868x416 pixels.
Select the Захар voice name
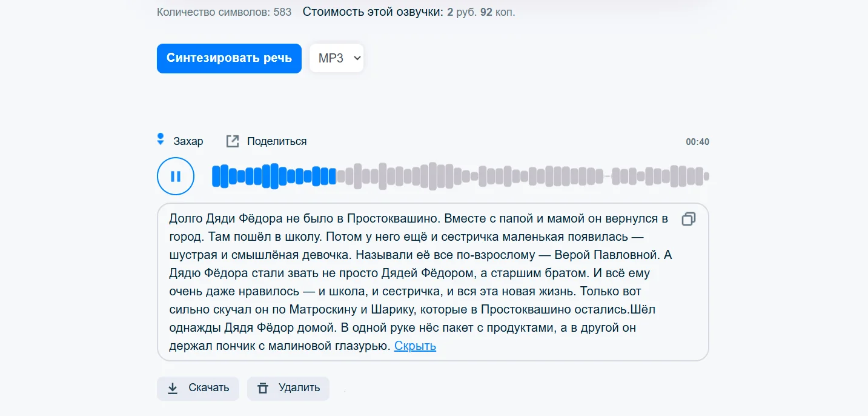[188, 141]
